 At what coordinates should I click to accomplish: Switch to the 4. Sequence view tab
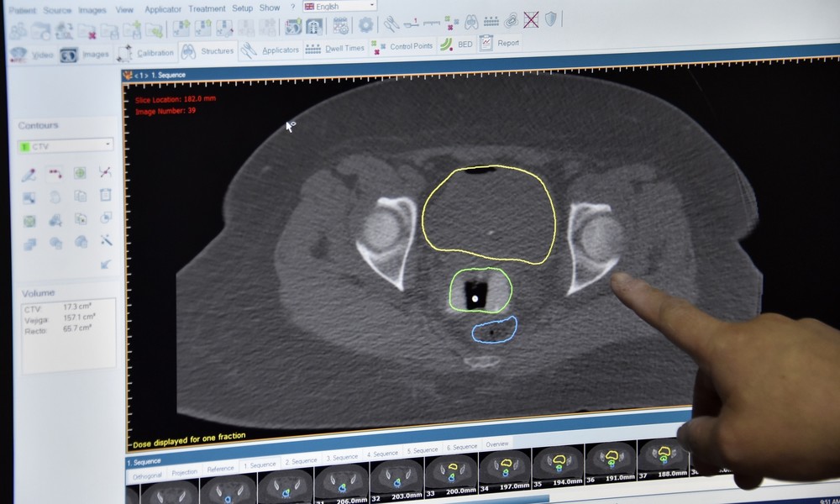click(382, 454)
